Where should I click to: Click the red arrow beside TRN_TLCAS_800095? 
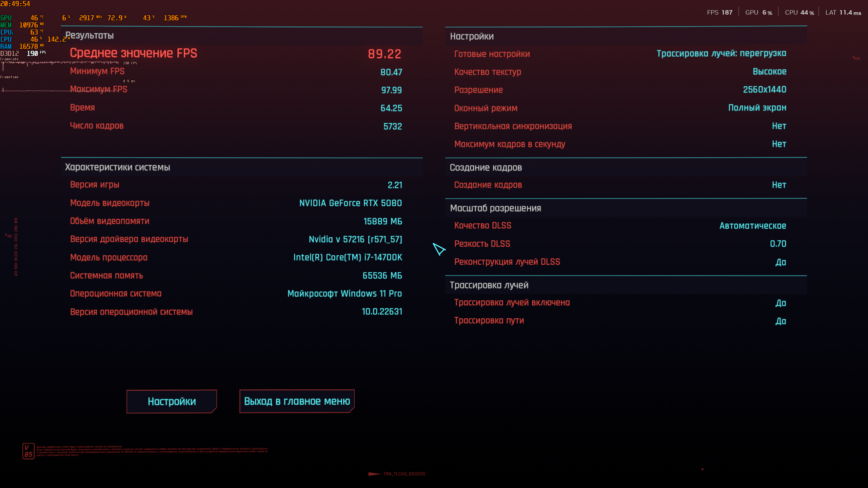374,474
